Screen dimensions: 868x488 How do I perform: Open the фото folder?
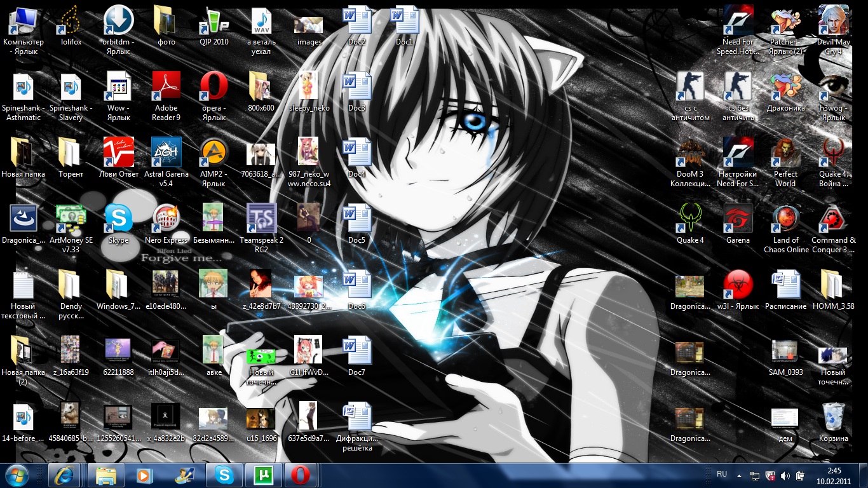166,20
